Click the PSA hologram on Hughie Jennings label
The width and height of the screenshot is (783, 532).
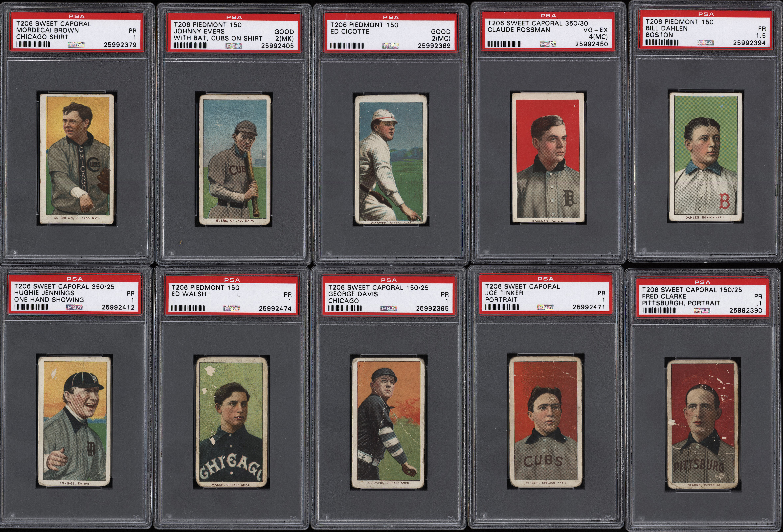(x=74, y=307)
